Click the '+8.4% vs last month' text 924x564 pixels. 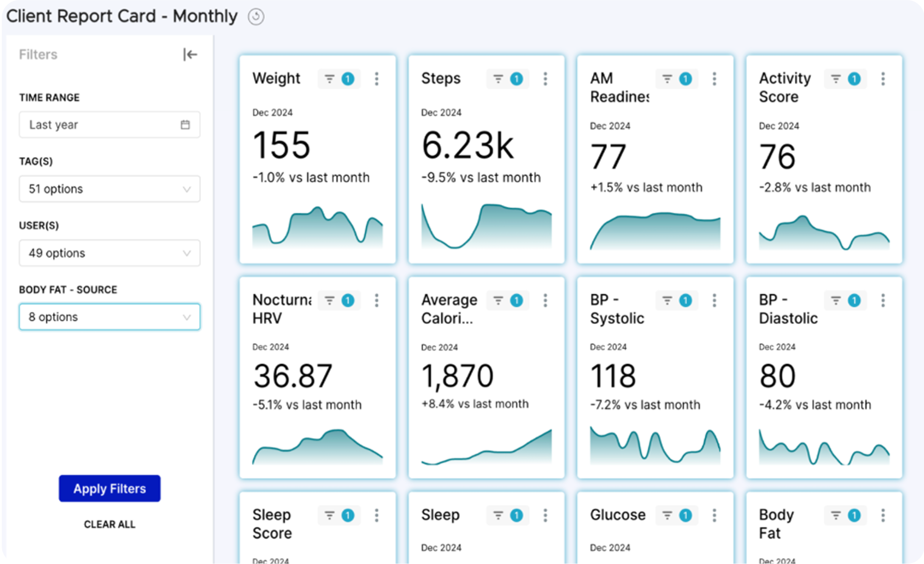point(475,404)
